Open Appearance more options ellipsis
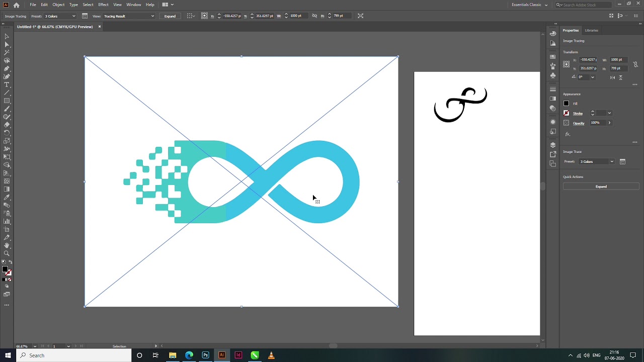644x362 pixels. click(x=635, y=142)
